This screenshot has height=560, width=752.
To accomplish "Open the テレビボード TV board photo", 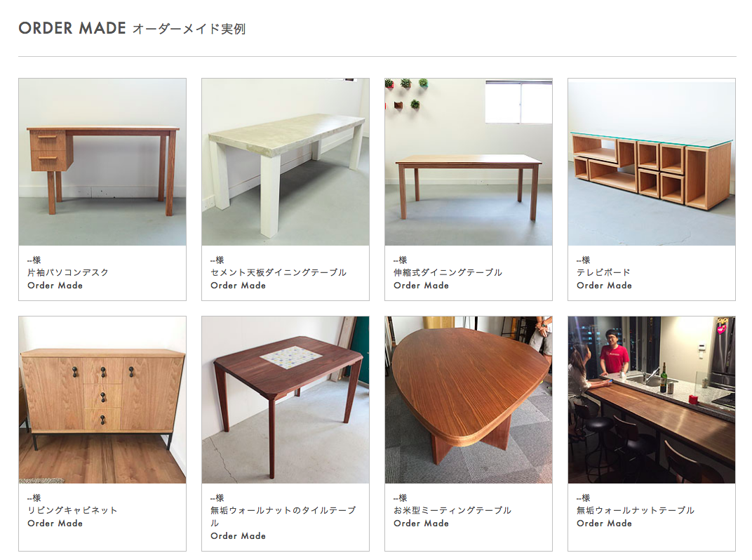I will pos(651,161).
